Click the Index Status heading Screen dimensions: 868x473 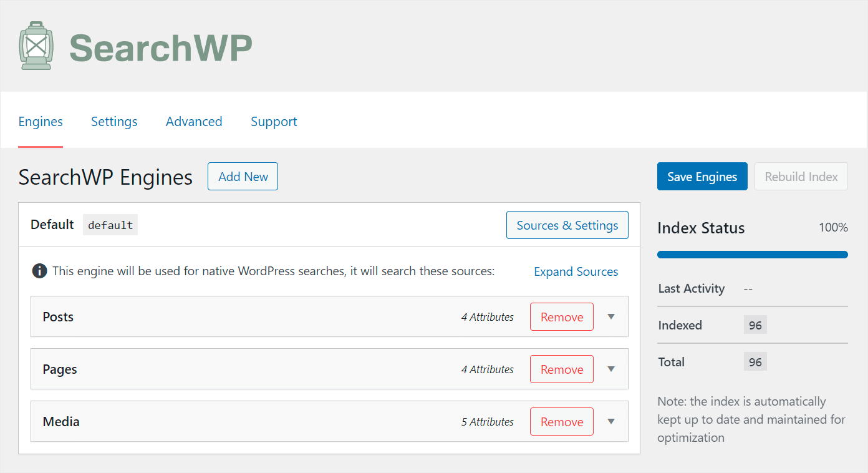pyautogui.click(x=701, y=228)
